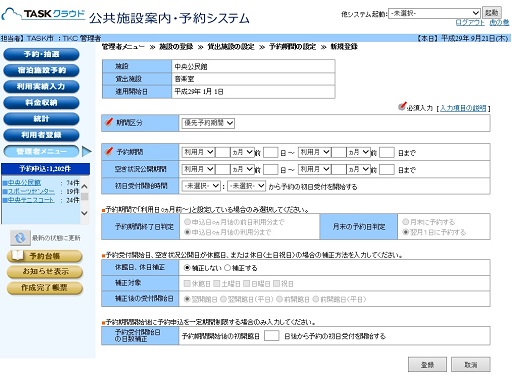Open first カ月 dropdown in 予約期間 row
This screenshot has height=375, width=512.
(242, 152)
